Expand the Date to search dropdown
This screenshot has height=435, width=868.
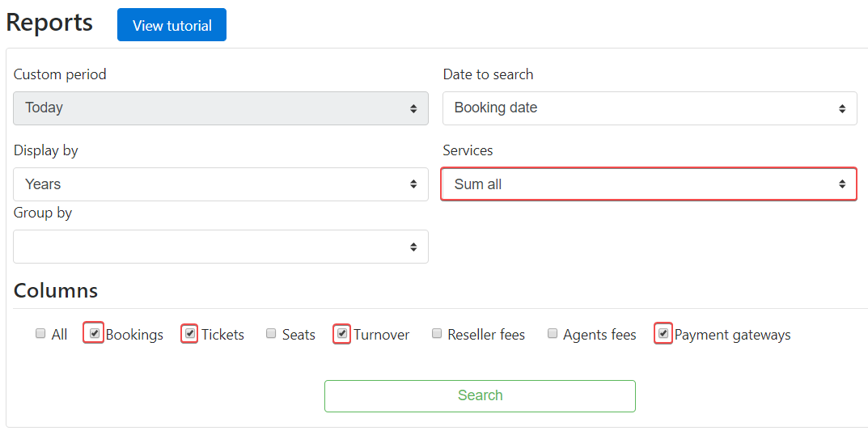650,108
